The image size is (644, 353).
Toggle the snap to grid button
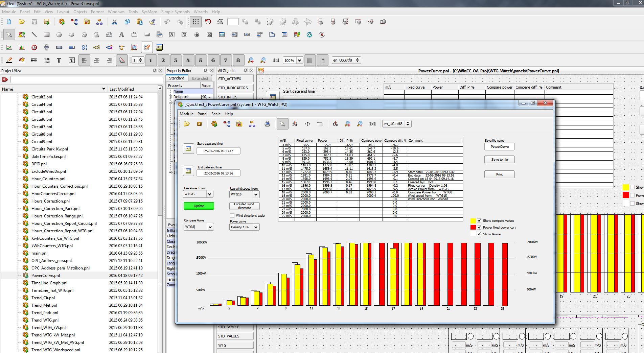point(322,60)
